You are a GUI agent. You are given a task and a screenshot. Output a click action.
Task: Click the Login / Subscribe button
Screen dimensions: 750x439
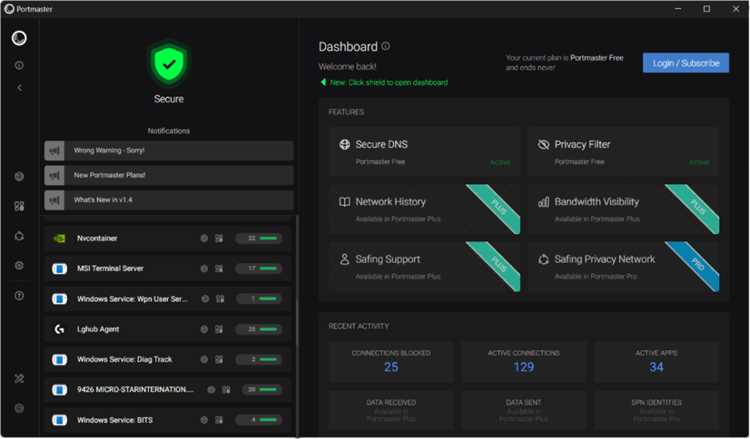point(686,63)
